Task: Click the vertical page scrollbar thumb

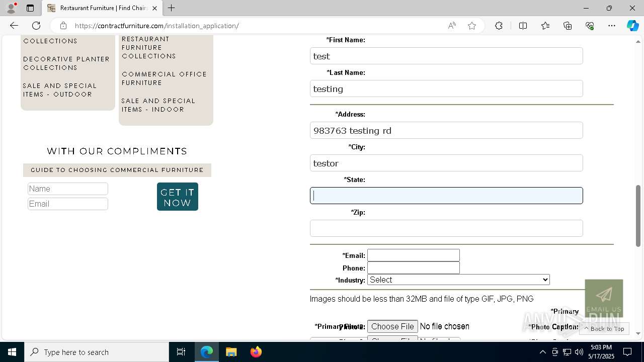Action: coord(638,216)
